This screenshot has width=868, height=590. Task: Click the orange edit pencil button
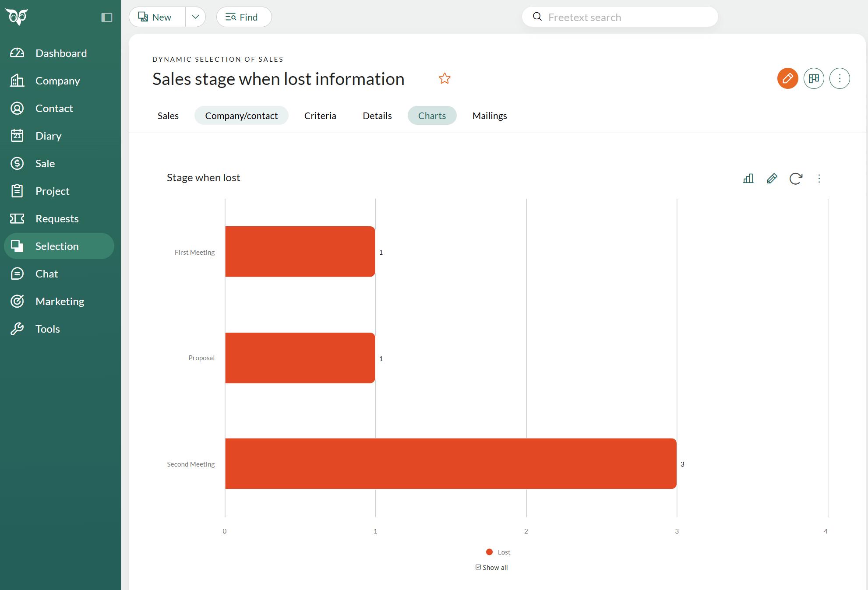click(x=787, y=79)
